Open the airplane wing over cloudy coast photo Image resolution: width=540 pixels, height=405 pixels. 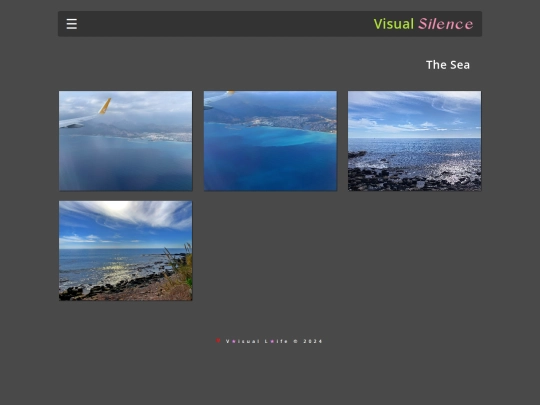pyautogui.click(x=126, y=141)
